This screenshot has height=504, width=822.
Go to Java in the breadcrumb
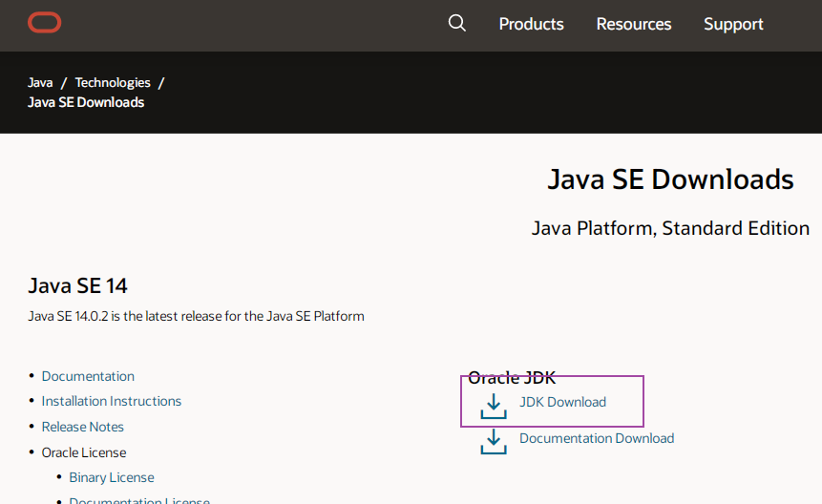click(x=40, y=83)
